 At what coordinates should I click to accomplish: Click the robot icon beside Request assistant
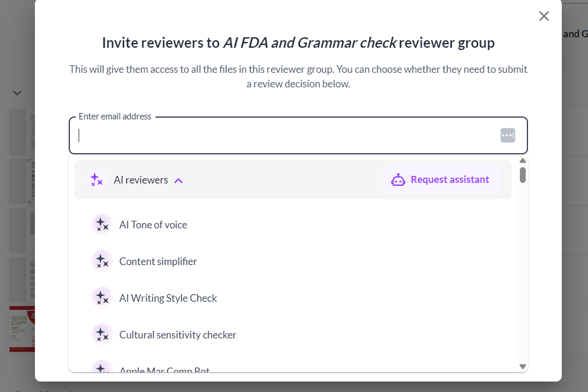point(398,180)
